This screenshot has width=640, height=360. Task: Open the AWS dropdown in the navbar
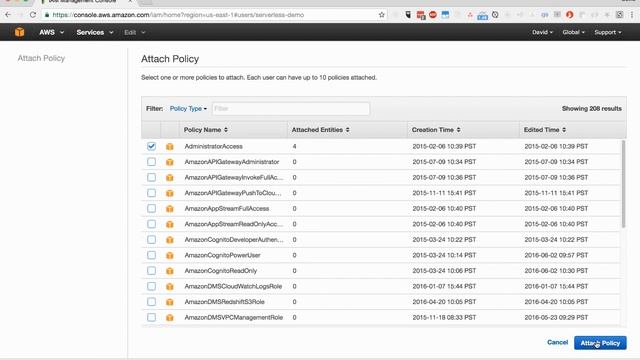[x=51, y=32]
